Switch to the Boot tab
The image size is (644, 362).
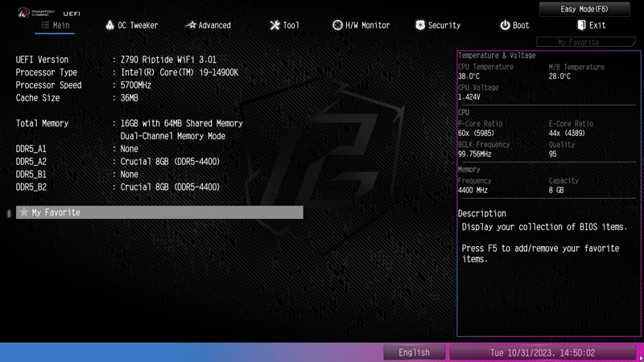coord(514,26)
